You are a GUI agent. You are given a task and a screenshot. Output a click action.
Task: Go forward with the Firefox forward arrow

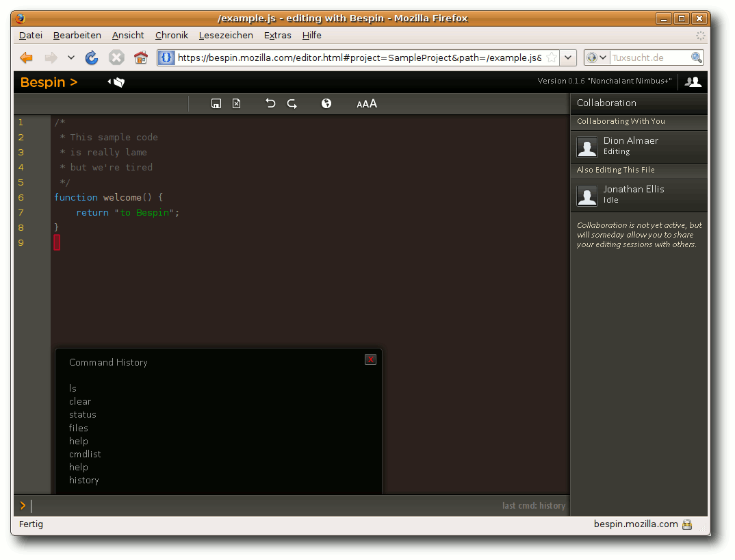[51, 58]
